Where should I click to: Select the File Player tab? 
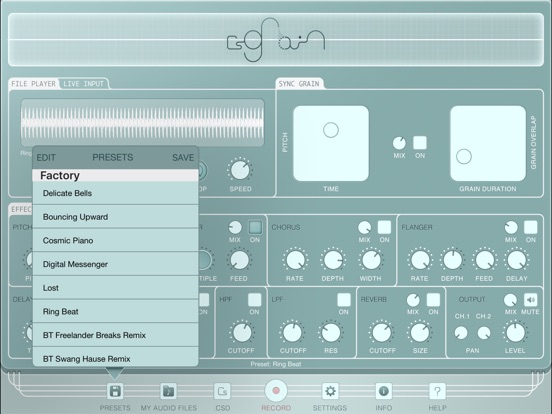33,84
